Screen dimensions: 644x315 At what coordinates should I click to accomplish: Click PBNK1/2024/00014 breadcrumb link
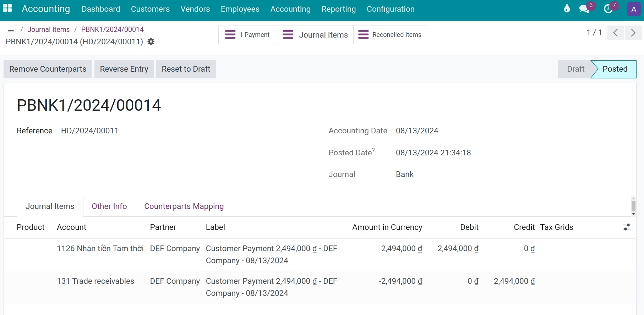coord(113,29)
